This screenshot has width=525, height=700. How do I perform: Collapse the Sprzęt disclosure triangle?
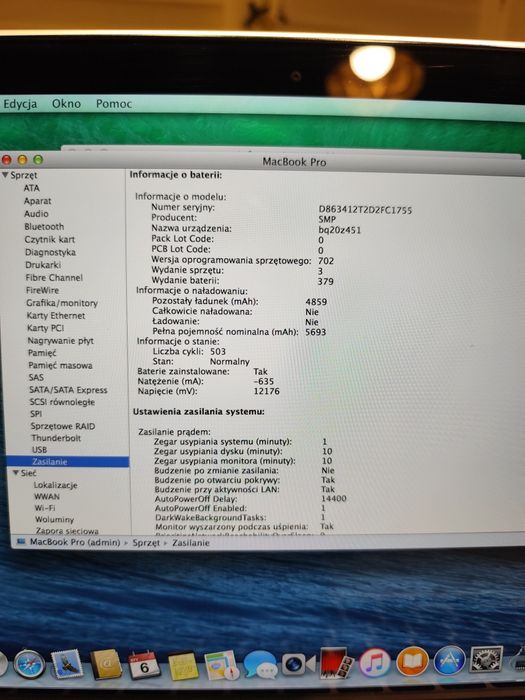pos(5,175)
